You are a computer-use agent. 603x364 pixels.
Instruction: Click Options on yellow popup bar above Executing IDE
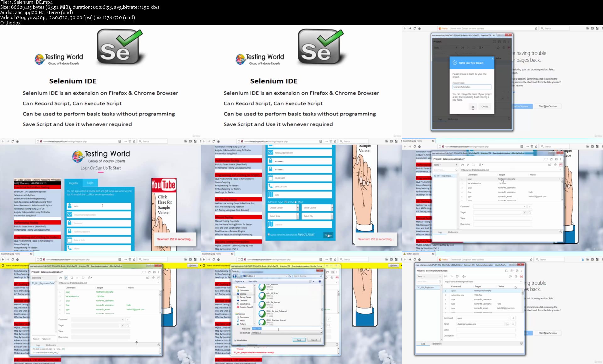pyautogui.click(x=193, y=265)
